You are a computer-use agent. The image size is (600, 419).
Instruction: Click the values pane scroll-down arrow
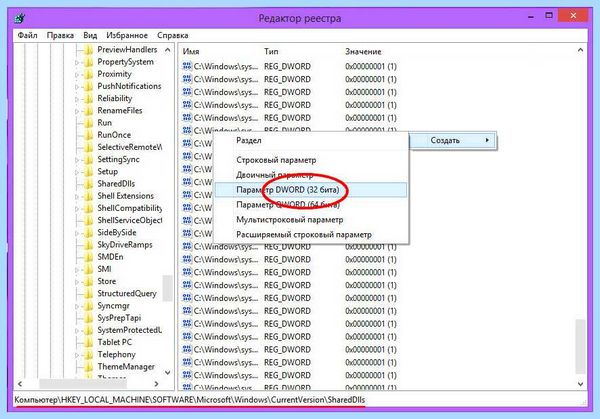(x=580, y=384)
